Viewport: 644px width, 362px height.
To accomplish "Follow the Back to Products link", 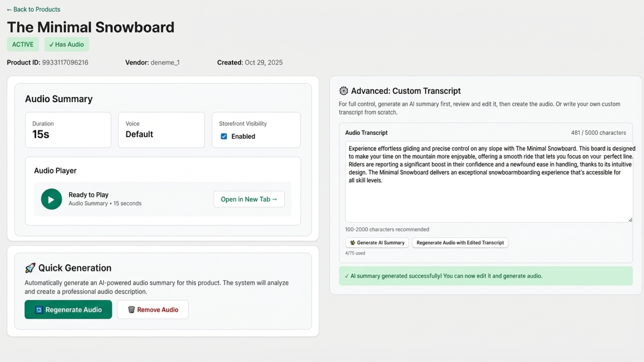I will (33, 9).
